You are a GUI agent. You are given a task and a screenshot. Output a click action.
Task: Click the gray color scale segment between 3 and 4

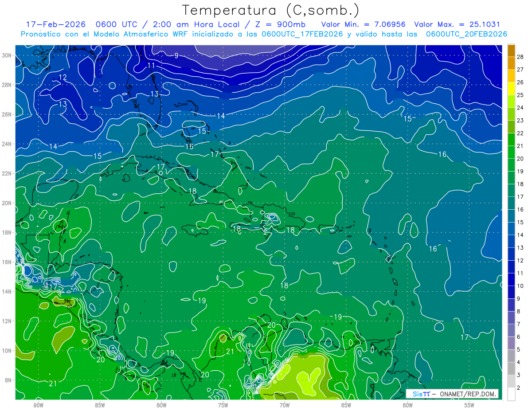[x=511, y=368]
